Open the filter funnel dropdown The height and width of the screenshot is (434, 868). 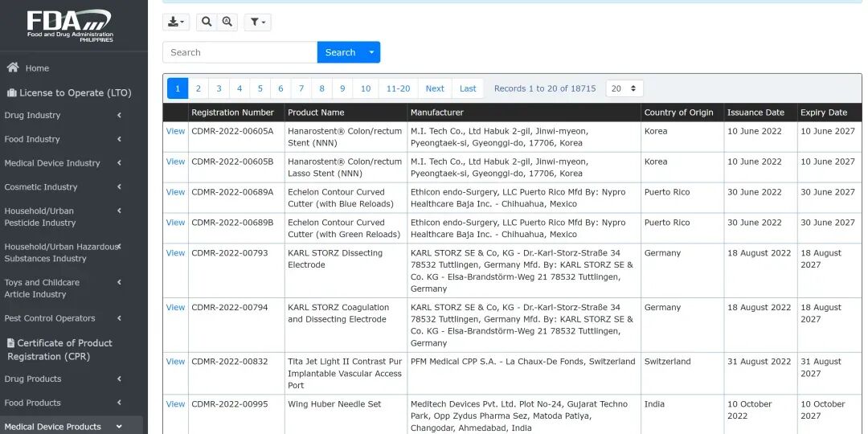pyautogui.click(x=257, y=23)
